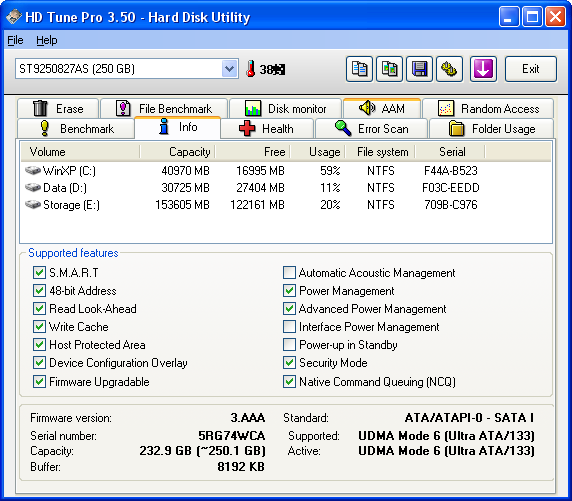572x501 pixels.
Task: Click the F03C-EEDD serial value
Action: (x=451, y=188)
